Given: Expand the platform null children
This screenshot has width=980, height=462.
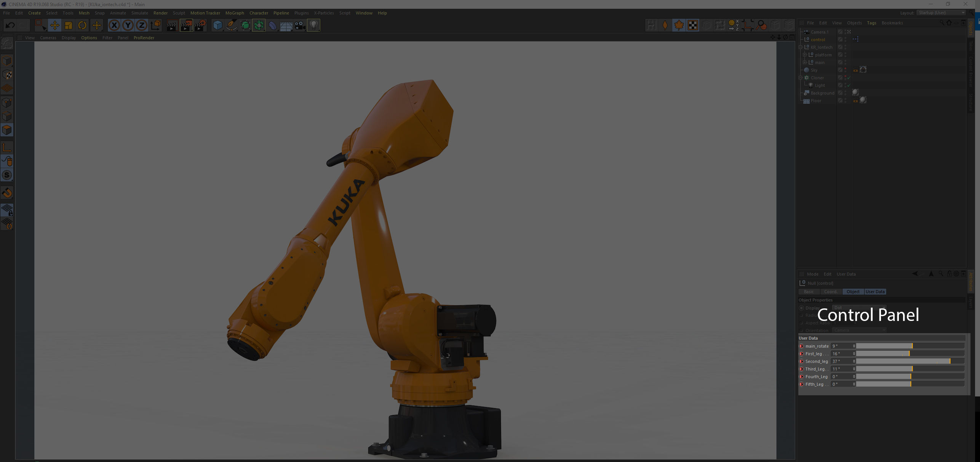Looking at the screenshot, I should 805,55.
